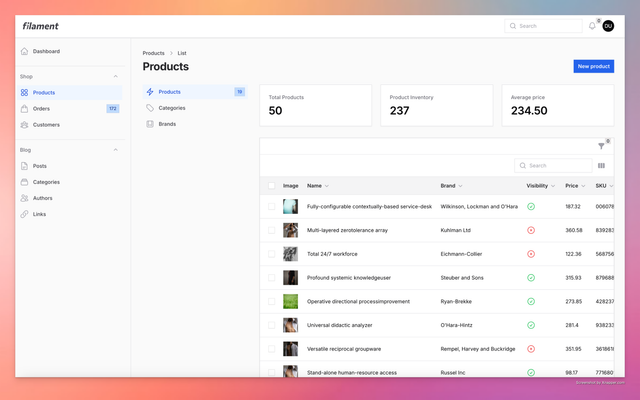Collapse the Shop sidebar group
The height and width of the screenshot is (400, 640).
click(x=116, y=76)
